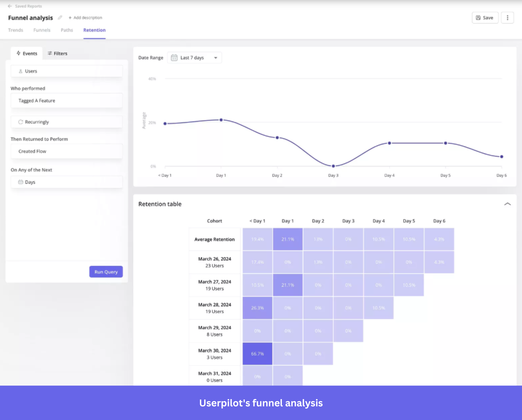The height and width of the screenshot is (420, 522).
Task: Click Add description
Action: pyautogui.click(x=85, y=17)
